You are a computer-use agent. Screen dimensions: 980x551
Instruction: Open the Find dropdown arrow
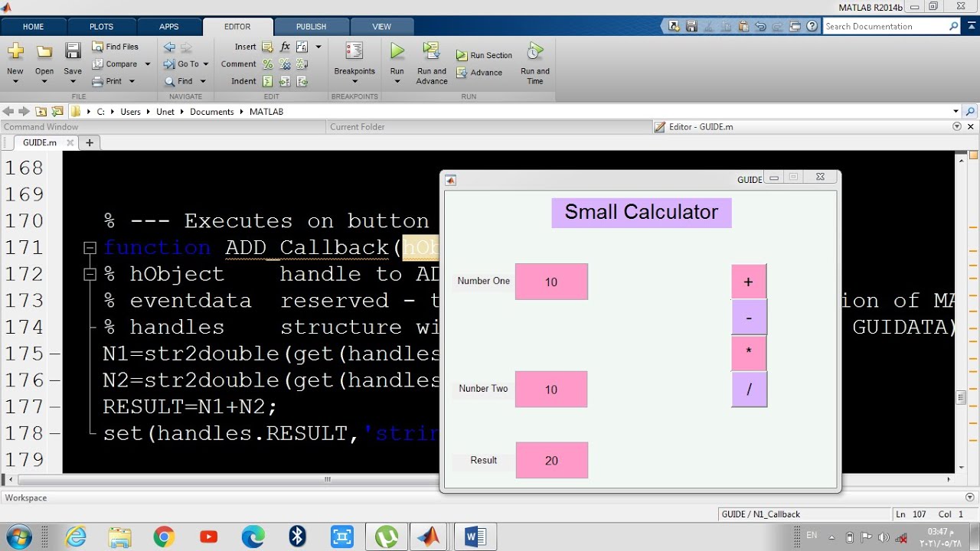(x=203, y=81)
